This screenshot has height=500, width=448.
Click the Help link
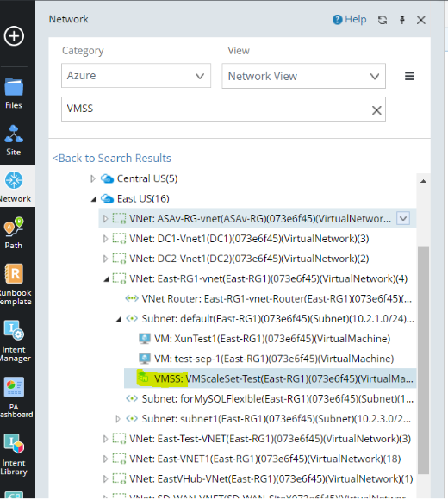349,20
